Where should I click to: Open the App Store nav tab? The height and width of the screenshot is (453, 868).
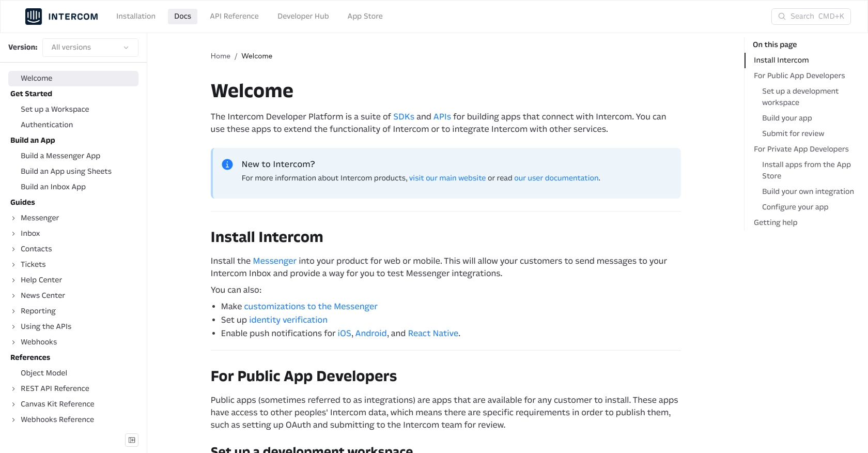point(365,17)
